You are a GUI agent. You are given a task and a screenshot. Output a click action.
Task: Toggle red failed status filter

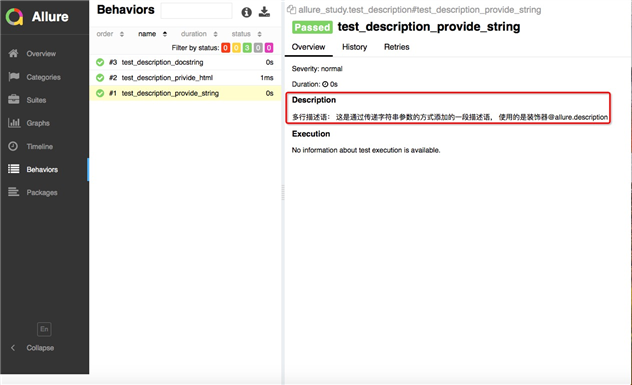coord(226,48)
